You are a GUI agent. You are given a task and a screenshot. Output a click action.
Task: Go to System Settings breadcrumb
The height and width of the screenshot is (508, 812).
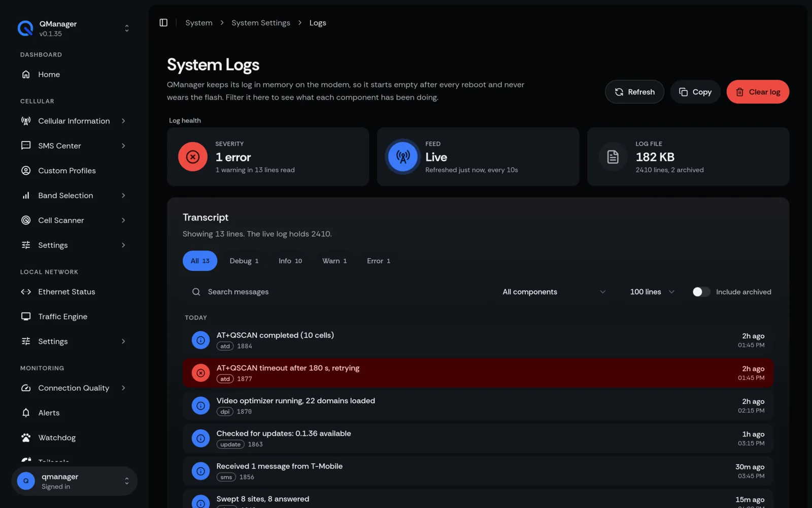(261, 23)
